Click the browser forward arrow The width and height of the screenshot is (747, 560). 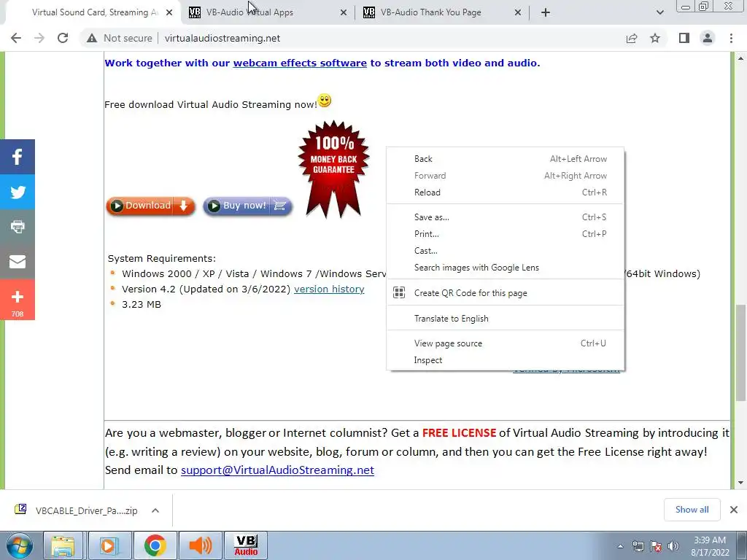[x=39, y=38]
